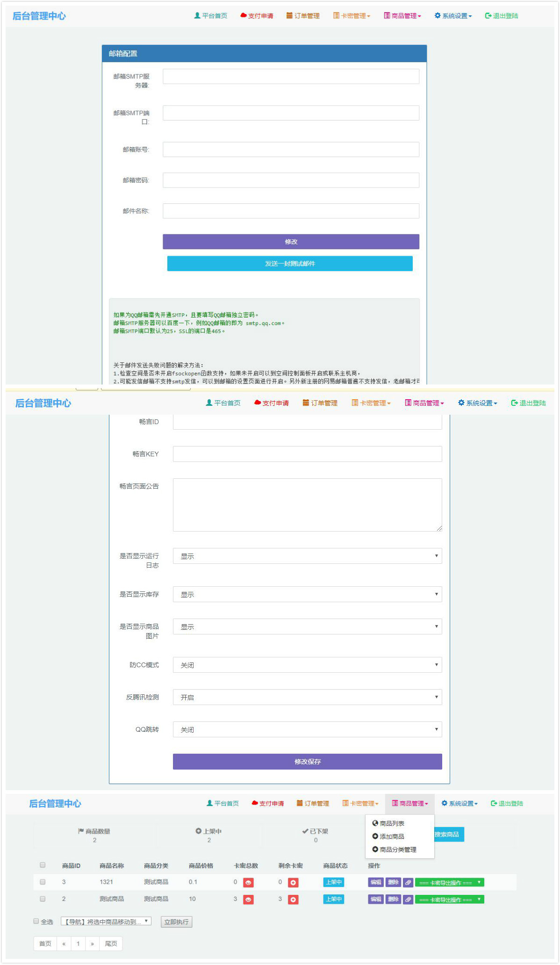Open 卡密导出操作 dropdown for product ID 2

click(450, 899)
